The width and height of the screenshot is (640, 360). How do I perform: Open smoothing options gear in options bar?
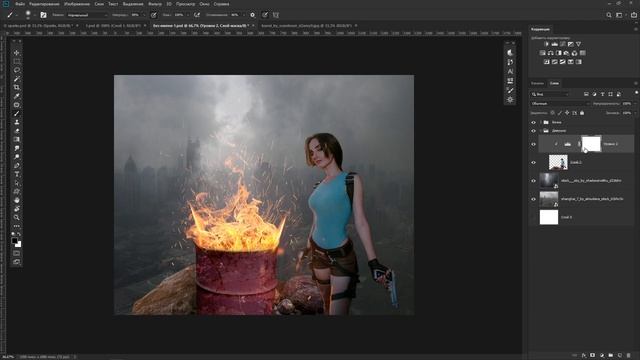click(x=253, y=15)
